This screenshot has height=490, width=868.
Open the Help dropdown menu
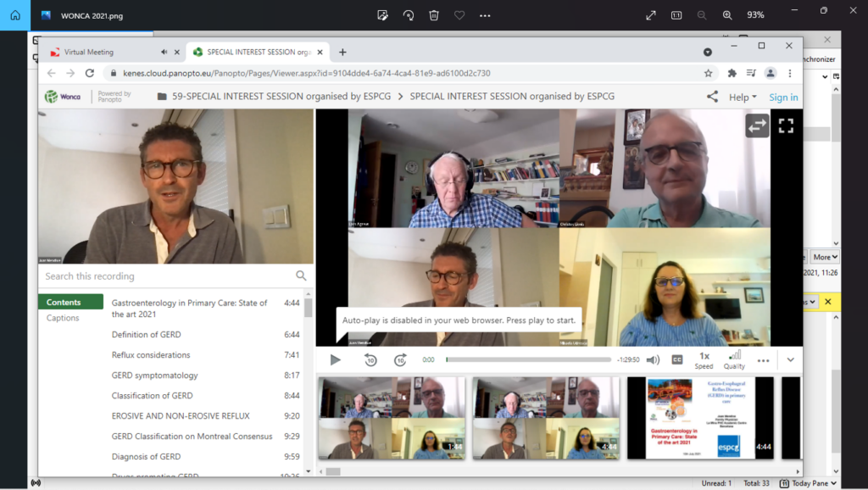(x=743, y=97)
